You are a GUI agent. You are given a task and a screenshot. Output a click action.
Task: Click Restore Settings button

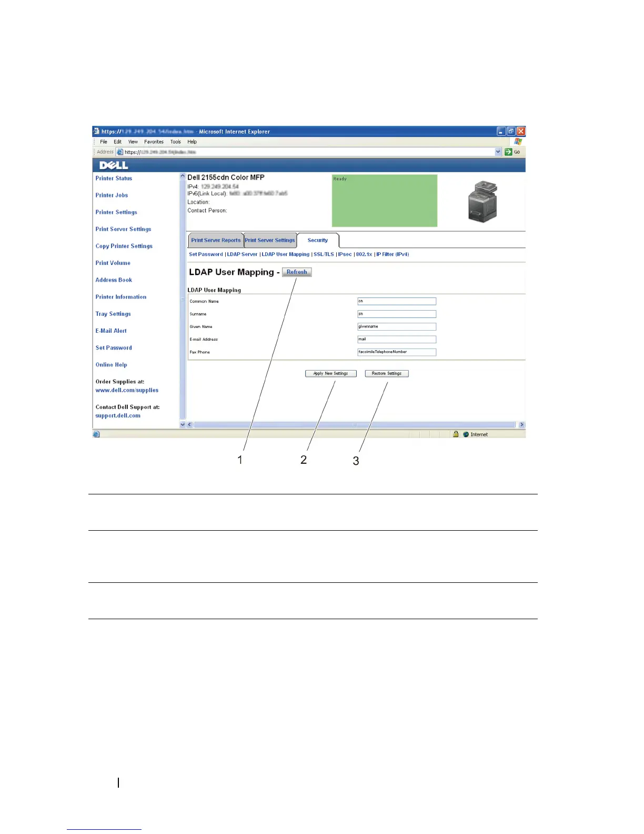[387, 373]
